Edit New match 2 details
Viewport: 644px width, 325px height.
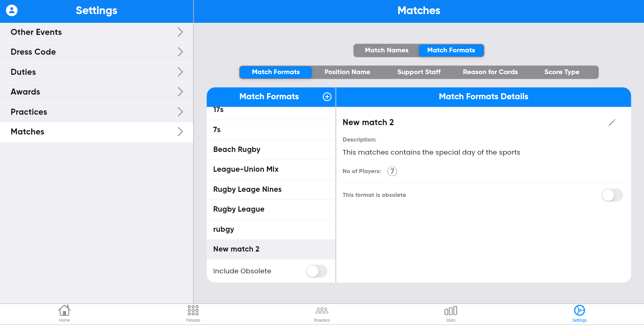point(612,123)
